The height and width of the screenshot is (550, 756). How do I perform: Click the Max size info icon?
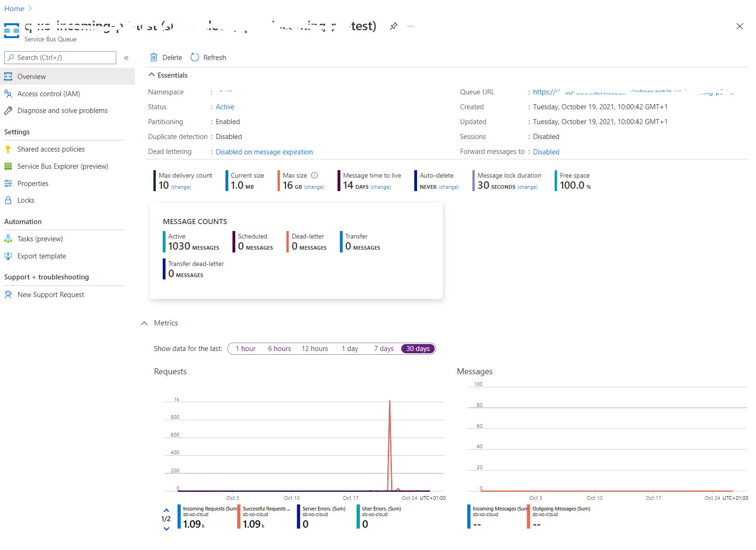(314, 175)
